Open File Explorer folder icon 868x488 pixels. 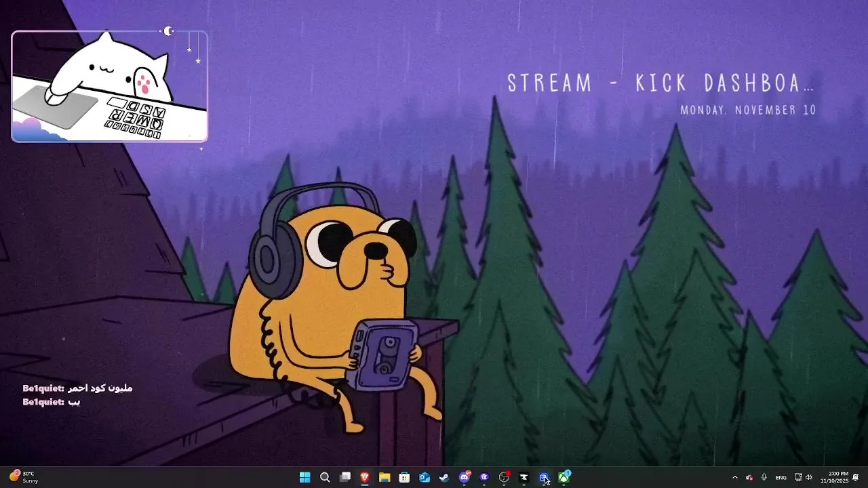[384, 477]
